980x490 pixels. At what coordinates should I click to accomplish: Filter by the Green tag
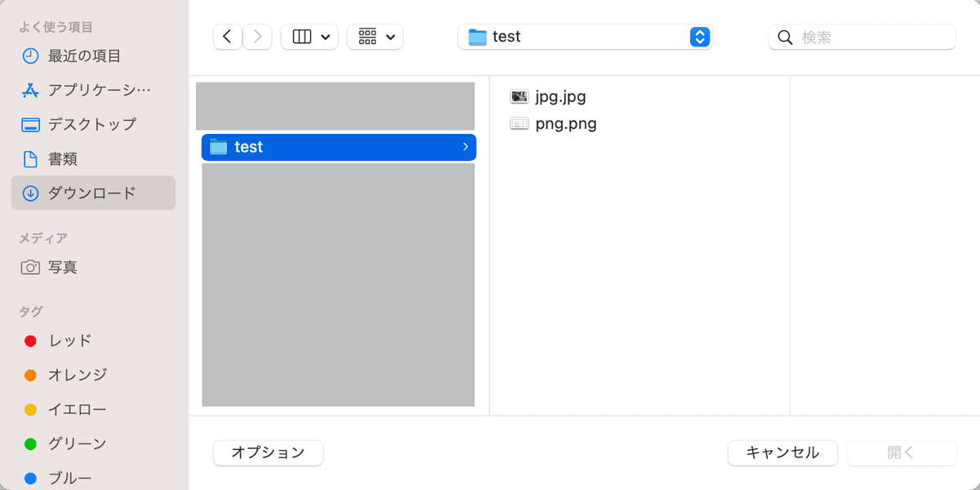click(77, 443)
